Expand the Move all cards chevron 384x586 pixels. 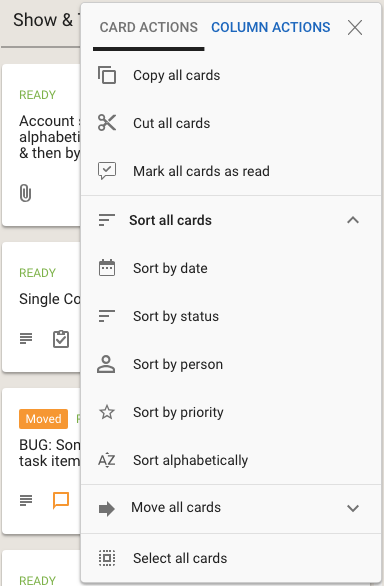(x=353, y=508)
